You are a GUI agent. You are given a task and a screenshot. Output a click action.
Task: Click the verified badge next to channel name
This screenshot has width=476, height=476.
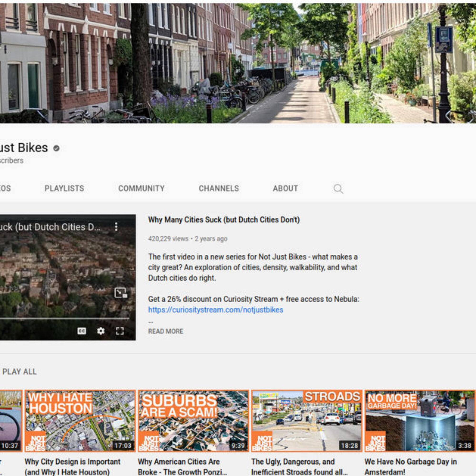(56, 148)
